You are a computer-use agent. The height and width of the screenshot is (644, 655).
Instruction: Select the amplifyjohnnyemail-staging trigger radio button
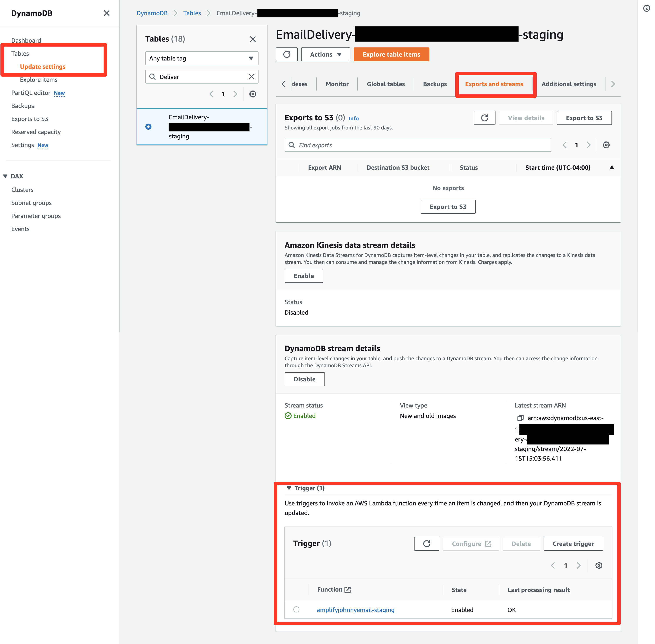[x=296, y=609]
